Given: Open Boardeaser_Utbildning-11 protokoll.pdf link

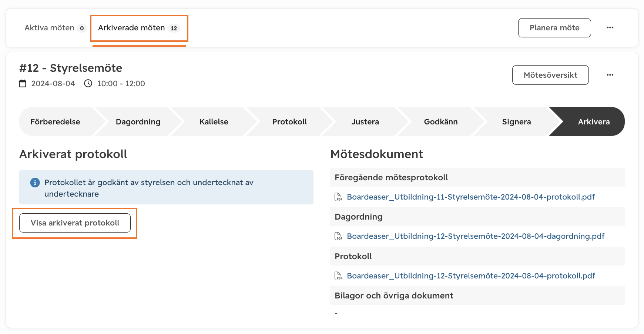Looking at the screenshot, I should [x=471, y=197].
